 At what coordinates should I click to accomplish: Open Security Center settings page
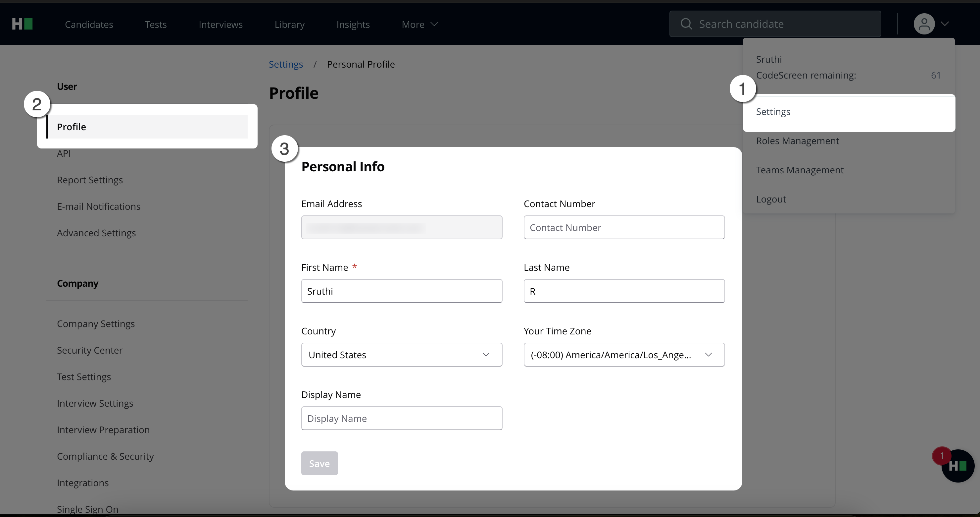90,350
